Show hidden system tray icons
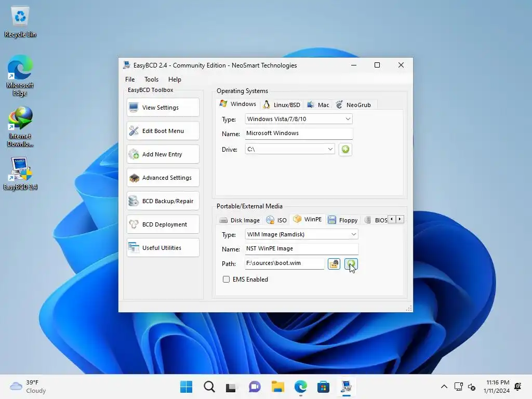The height and width of the screenshot is (399, 532). [x=444, y=387]
